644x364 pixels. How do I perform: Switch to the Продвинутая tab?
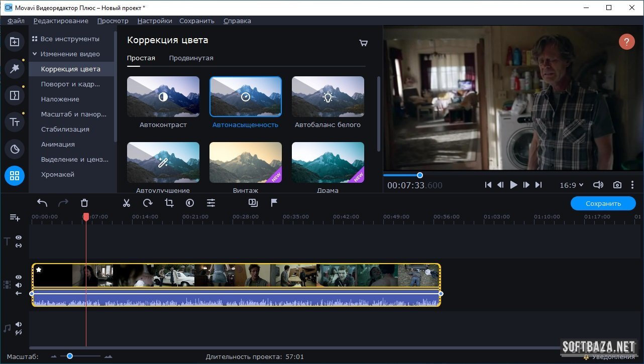pyautogui.click(x=191, y=58)
